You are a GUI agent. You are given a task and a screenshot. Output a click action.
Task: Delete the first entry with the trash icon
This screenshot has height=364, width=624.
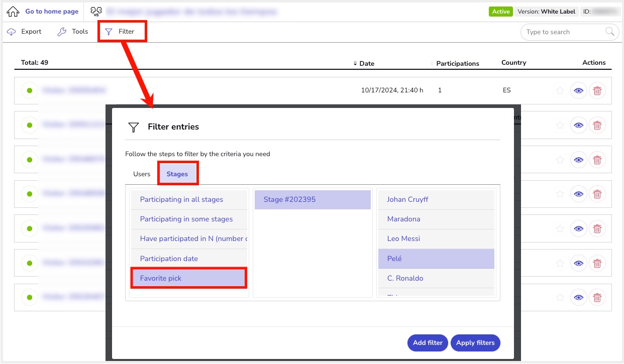pyautogui.click(x=597, y=91)
